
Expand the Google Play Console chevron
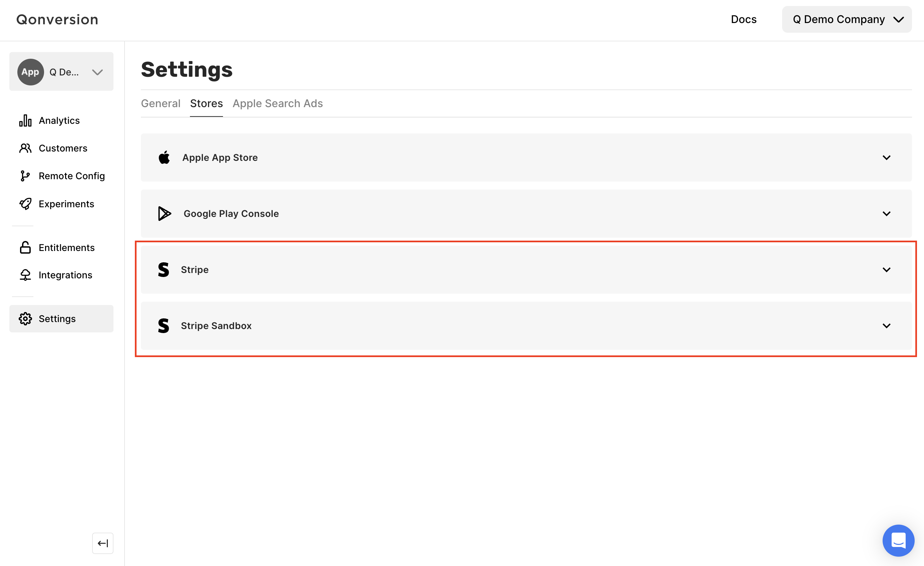coord(887,214)
